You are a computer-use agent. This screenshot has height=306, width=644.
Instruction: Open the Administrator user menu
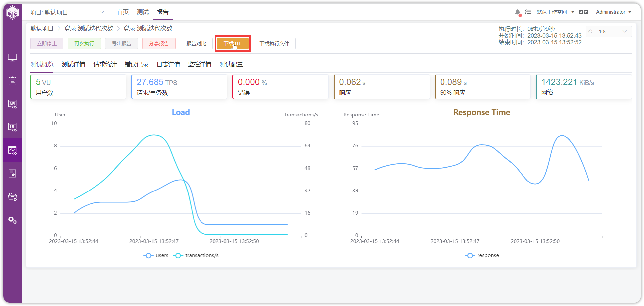coord(613,12)
